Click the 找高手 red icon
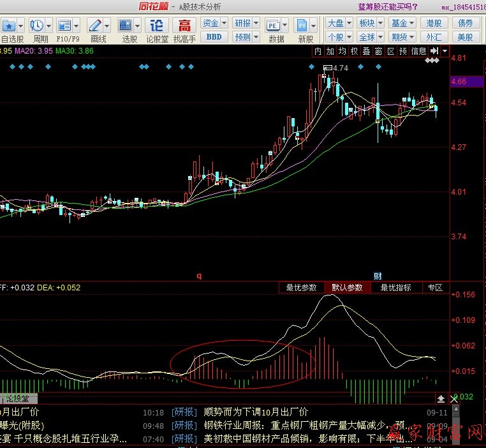The height and width of the screenshot is (448, 486). [x=184, y=26]
